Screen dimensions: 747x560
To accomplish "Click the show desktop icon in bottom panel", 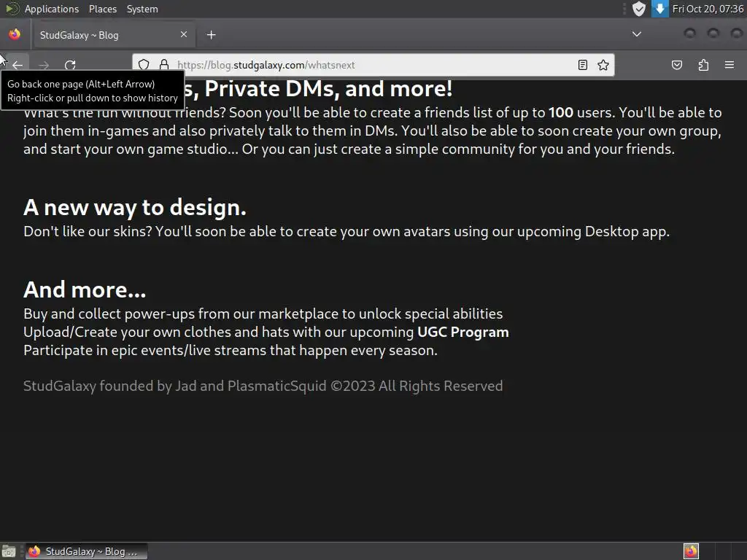I will 9,551.
